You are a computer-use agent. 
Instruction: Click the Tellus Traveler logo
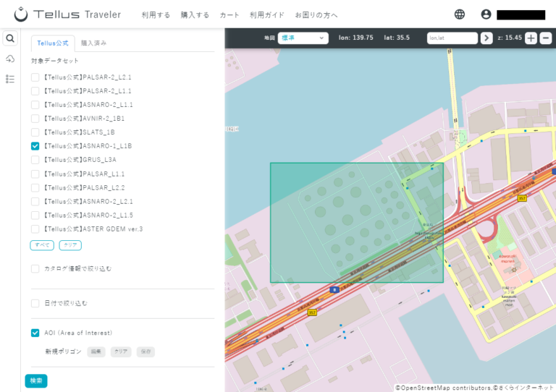[x=68, y=14]
